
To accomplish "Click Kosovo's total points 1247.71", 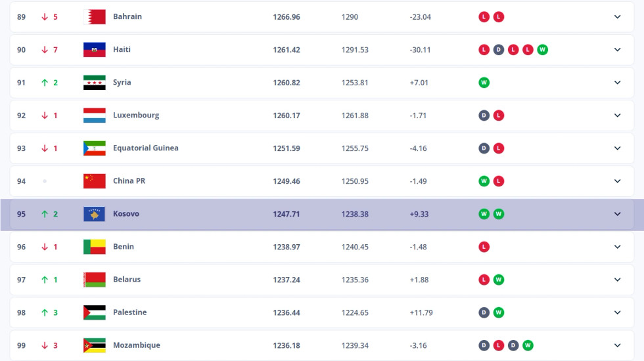I will pyautogui.click(x=287, y=214).
